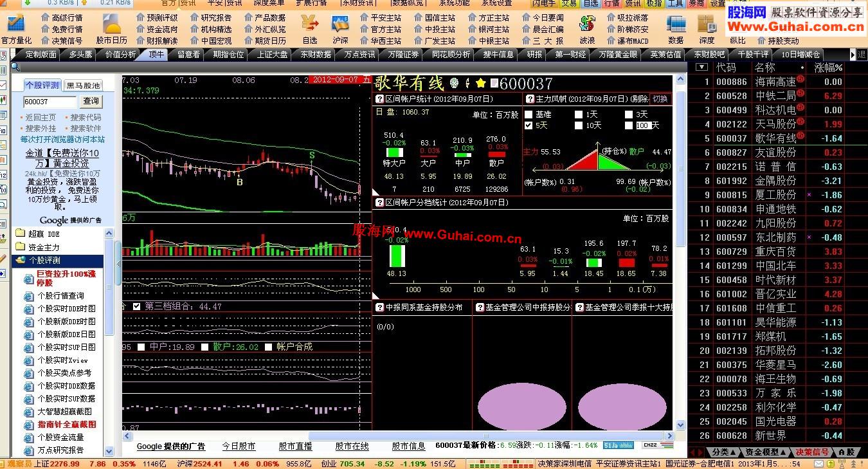Open the 官方量化 chart icon
The height and width of the screenshot is (469, 868).
tap(15, 24)
